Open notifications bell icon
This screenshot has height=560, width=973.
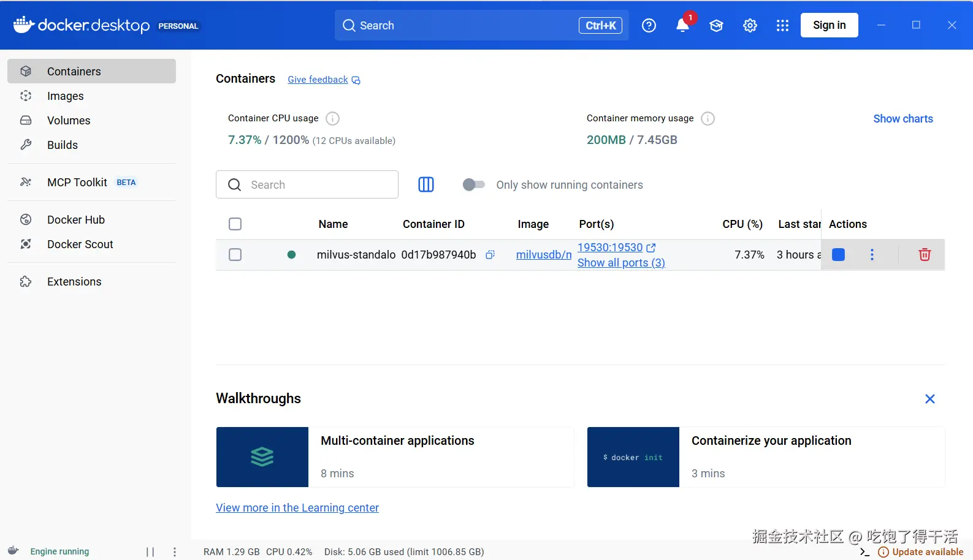tap(682, 25)
